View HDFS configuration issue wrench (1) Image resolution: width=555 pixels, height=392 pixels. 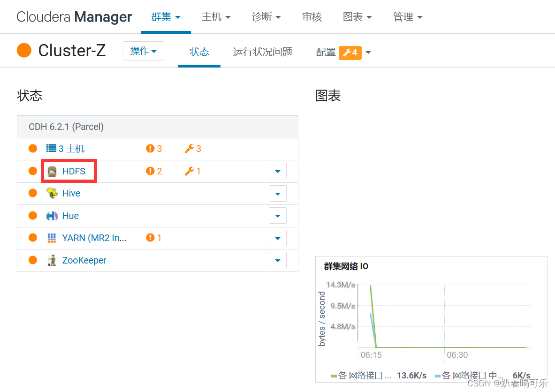(192, 171)
